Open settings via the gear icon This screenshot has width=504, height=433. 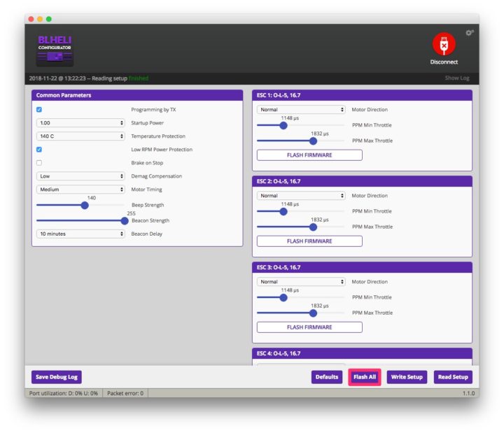pyautogui.click(x=469, y=33)
